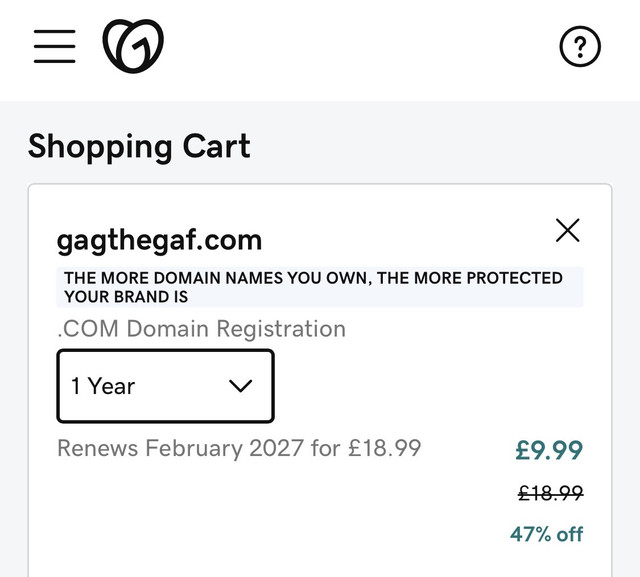
Task: Click the "YOUR BRAND IS" banner line
Action: pyautogui.click(x=126, y=297)
